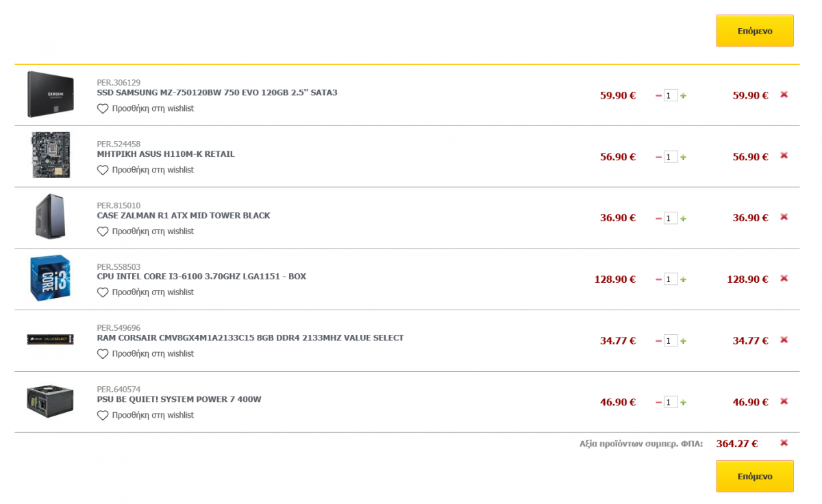822x504 pixels.
Task: Increase quantity of Be Quiet PSU
Action: pyautogui.click(x=683, y=403)
